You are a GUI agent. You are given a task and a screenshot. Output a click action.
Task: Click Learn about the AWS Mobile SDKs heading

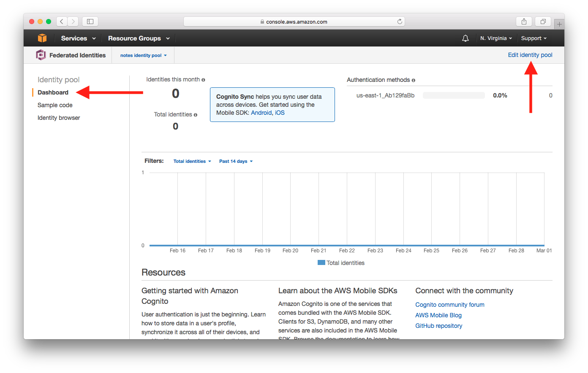pos(338,291)
